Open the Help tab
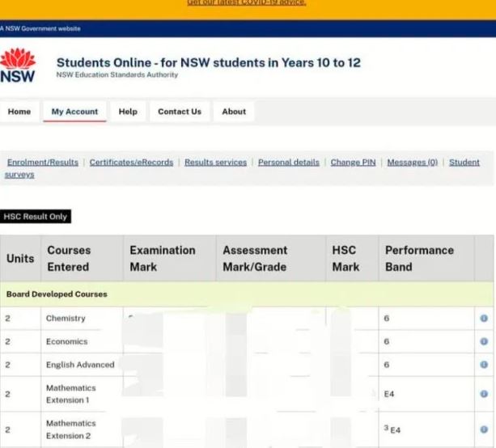 click(128, 112)
